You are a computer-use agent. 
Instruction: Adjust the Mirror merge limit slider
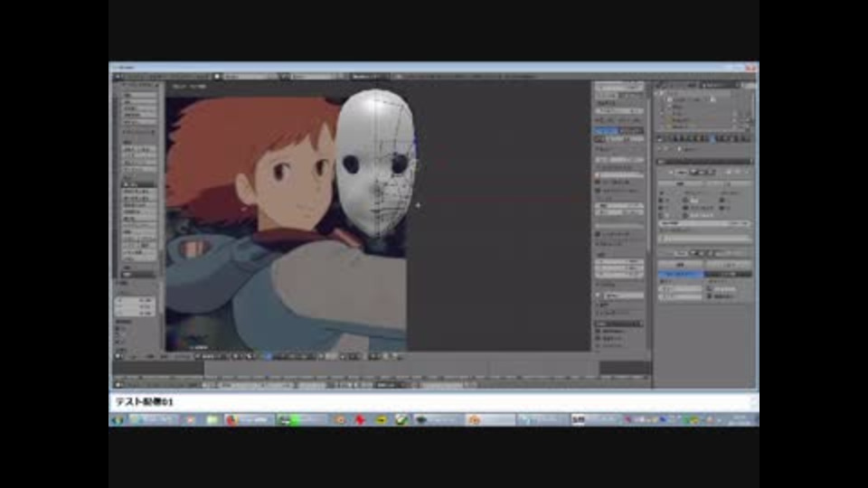tap(705, 223)
